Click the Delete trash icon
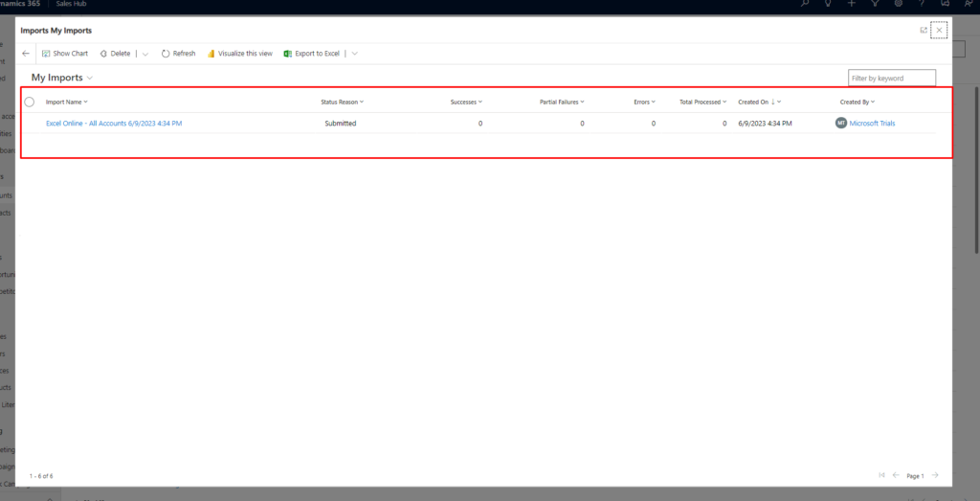This screenshot has width=980, height=501. pos(103,54)
